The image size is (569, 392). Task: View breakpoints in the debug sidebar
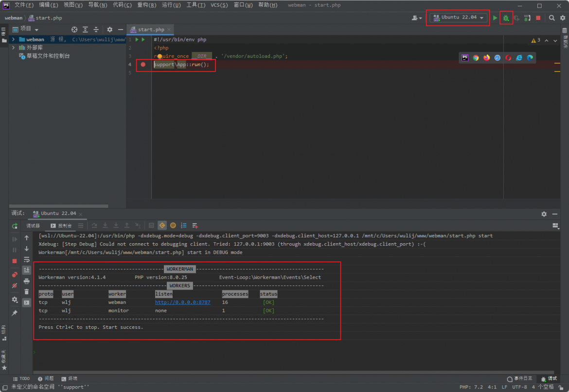tap(15, 274)
